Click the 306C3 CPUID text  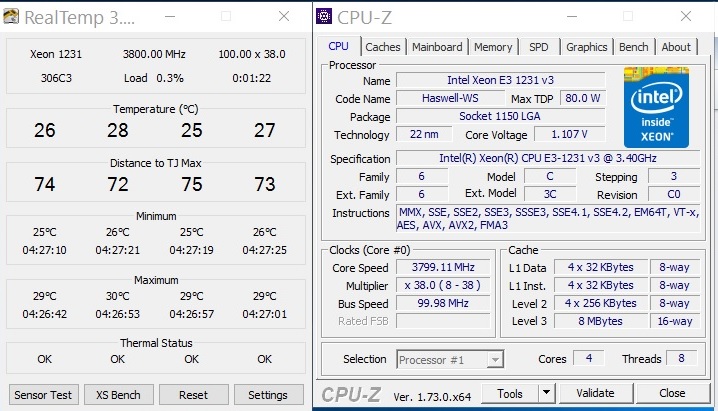[56, 78]
